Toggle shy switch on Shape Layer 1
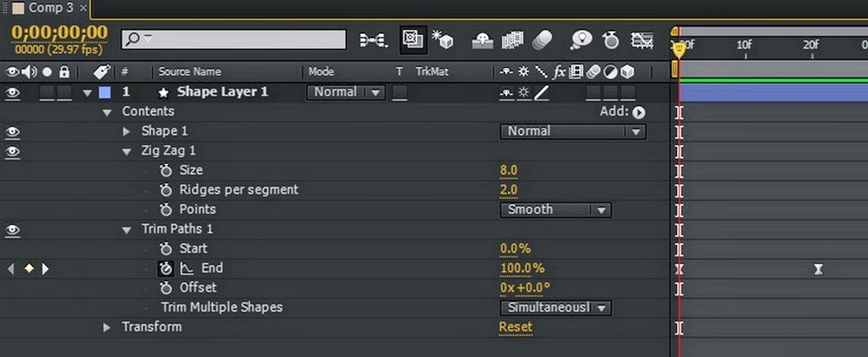 pos(506,93)
